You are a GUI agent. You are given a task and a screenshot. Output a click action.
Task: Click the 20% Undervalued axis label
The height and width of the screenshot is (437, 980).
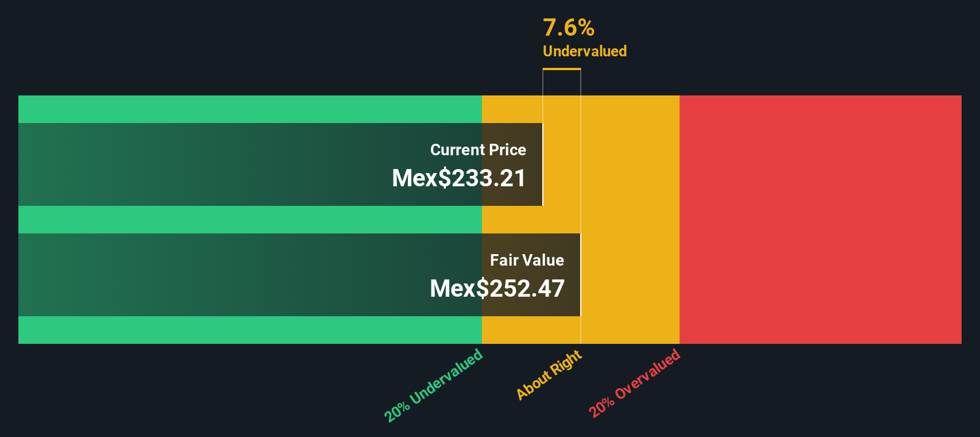(434, 385)
